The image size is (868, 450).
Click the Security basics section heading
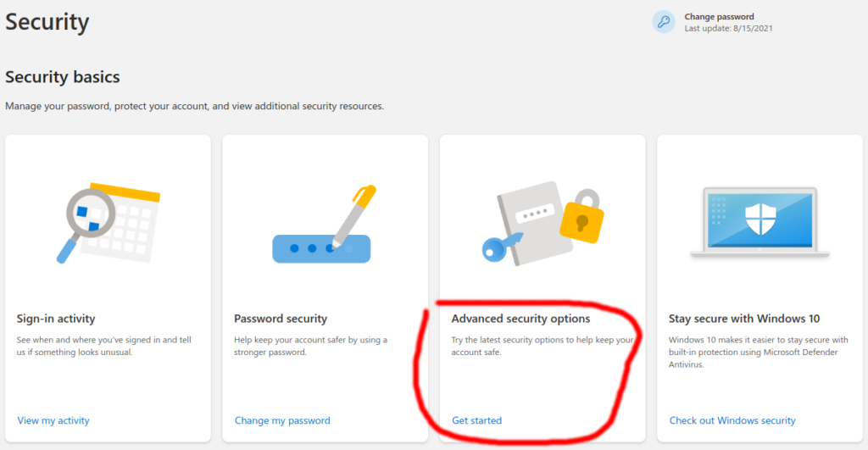(x=63, y=77)
